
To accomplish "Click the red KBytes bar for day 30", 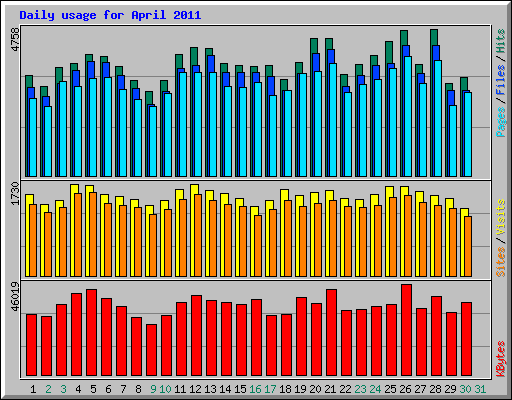I will tap(466, 339).
